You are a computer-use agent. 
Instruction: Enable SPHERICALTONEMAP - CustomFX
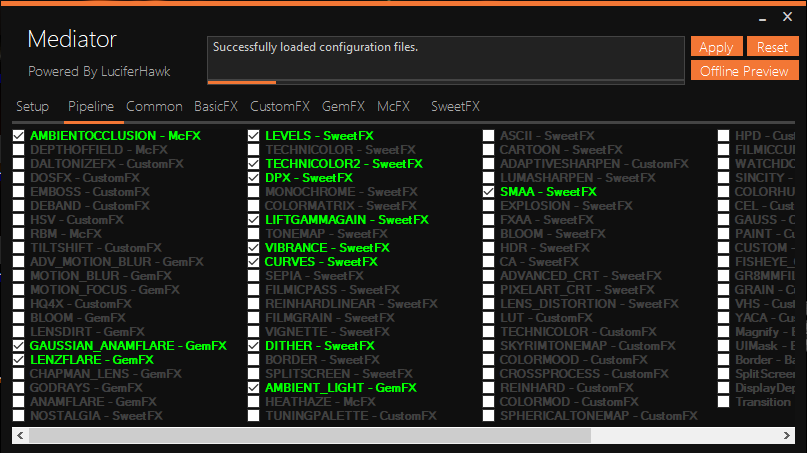(x=488, y=415)
